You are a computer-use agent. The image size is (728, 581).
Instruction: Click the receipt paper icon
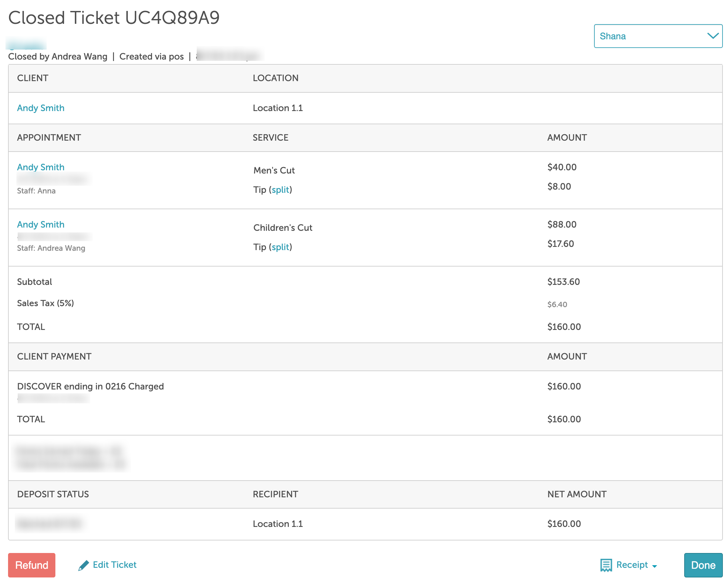606,565
